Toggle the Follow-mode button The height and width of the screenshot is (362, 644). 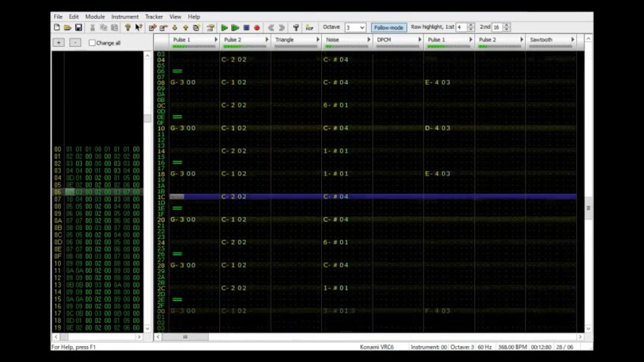click(388, 27)
